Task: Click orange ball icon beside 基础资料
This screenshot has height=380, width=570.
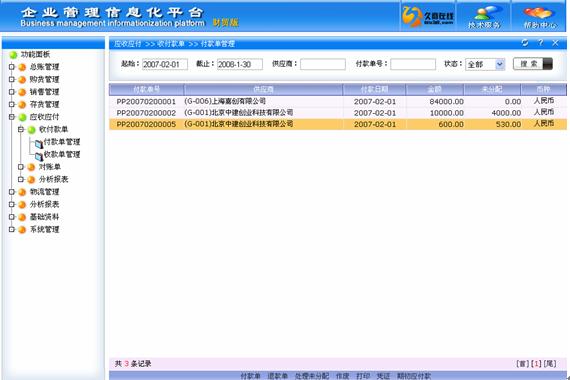Action: pos(22,217)
